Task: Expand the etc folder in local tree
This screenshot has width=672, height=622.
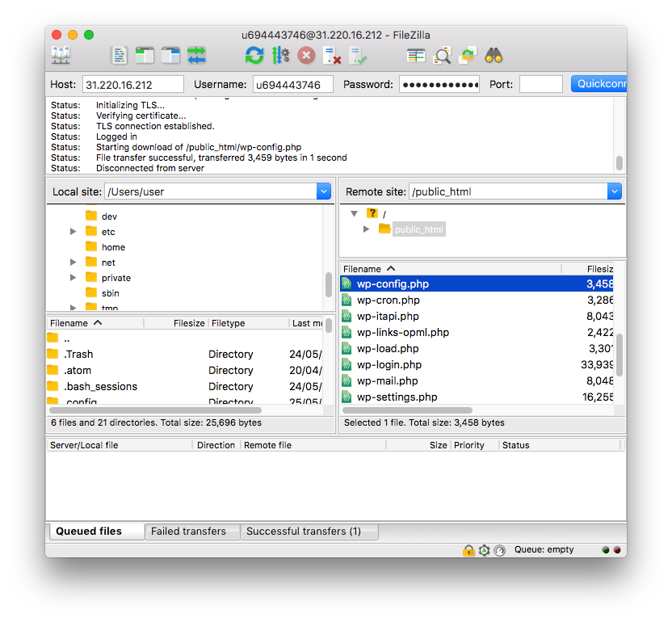Action: 73,232
